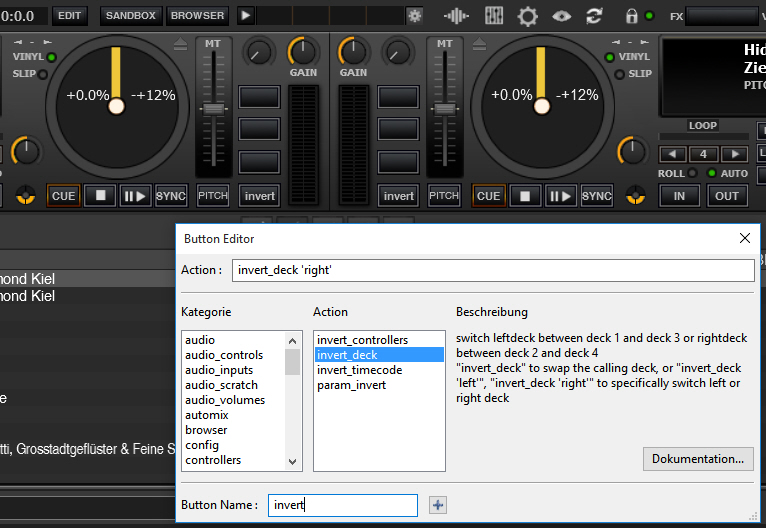Click the sync refresh arrows icon
766x528 pixels.
click(594, 16)
